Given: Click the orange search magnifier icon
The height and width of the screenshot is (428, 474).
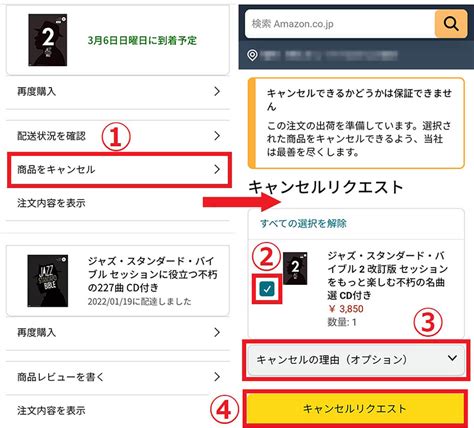Looking at the screenshot, I should (451, 24).
